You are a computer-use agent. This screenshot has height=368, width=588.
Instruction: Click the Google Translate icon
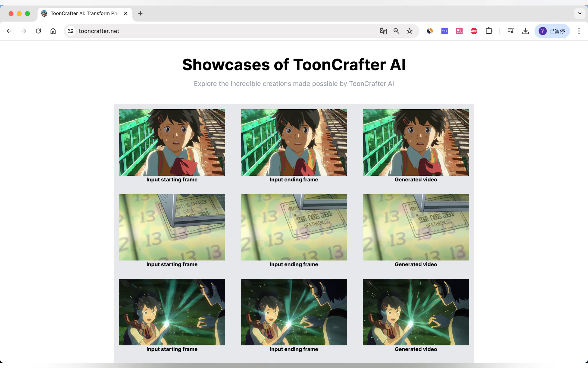click(x=383, y=31)
